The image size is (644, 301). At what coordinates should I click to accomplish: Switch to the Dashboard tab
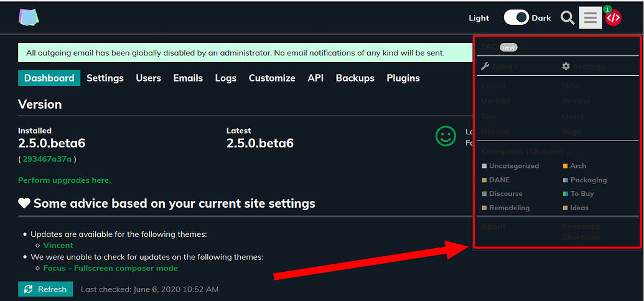point(49,78)
